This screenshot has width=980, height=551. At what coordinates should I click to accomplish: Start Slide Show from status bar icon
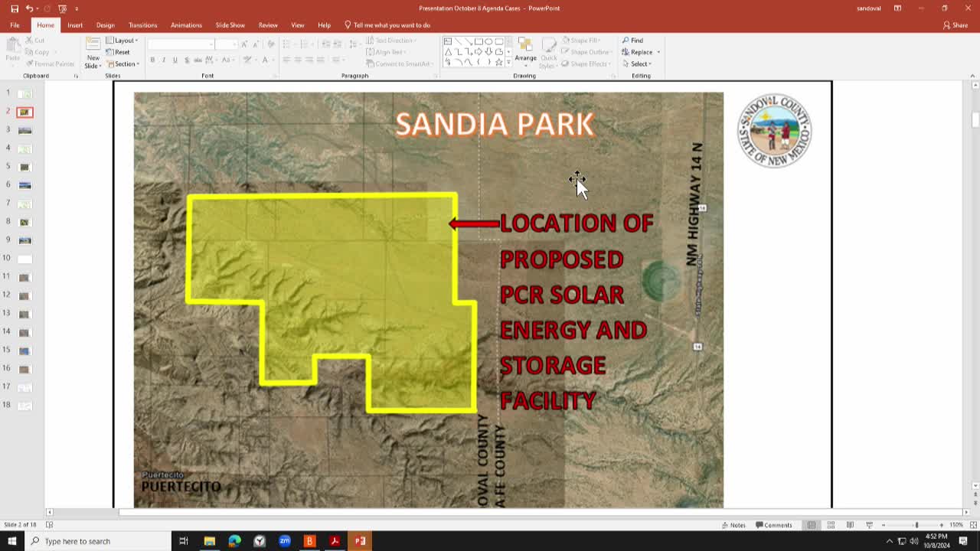[870, 525]
